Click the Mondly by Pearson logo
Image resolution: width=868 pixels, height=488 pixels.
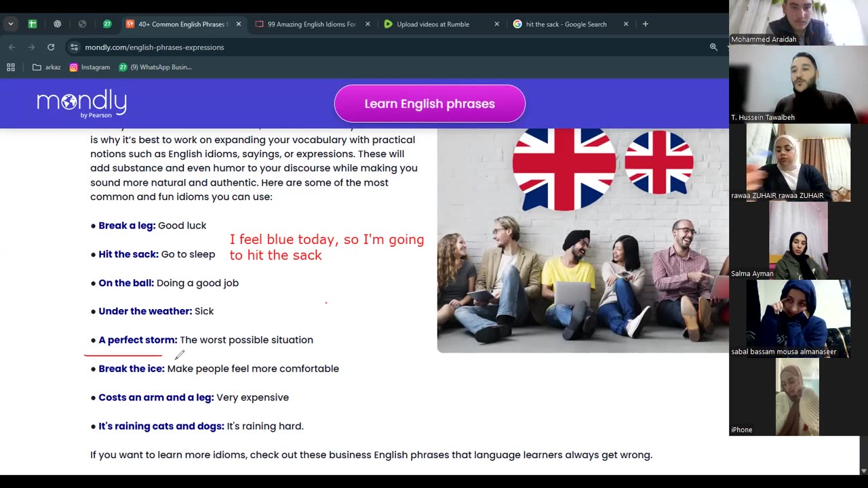click(x=82, y=104)
